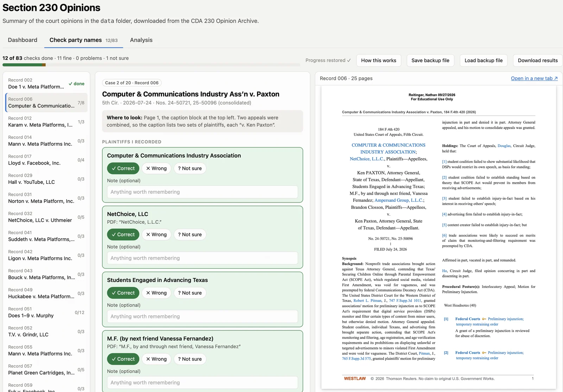This screenshot has height=392, width=563.
Task: Mark Students Engaged in Advancing Texas as Wrong
Action: tap(156, 293)
